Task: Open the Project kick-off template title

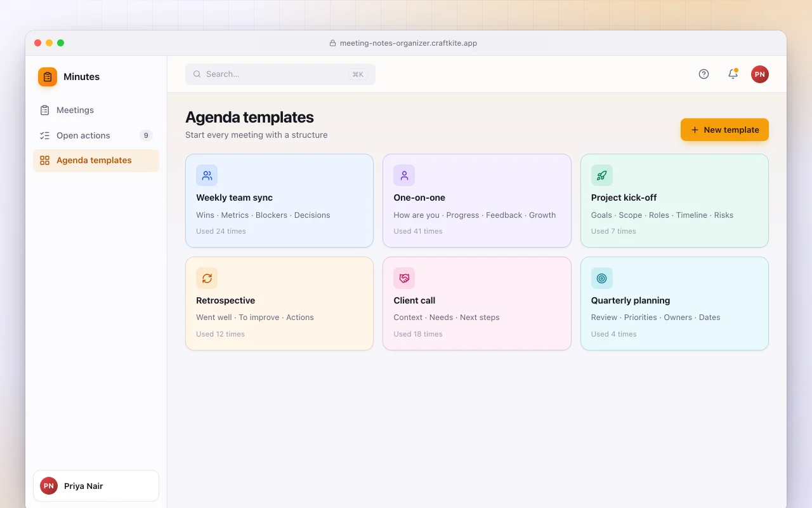Action: [x=624, y=197]
